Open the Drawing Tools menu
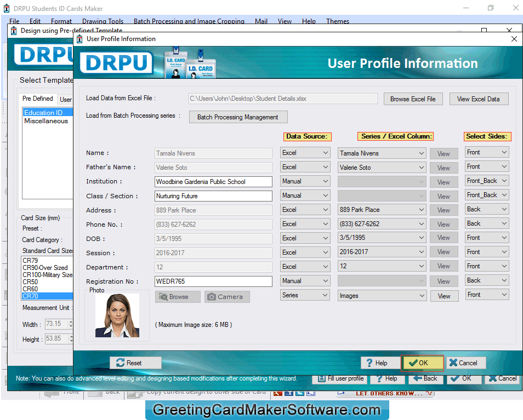 pyautogui.click(x=103, y=21)
